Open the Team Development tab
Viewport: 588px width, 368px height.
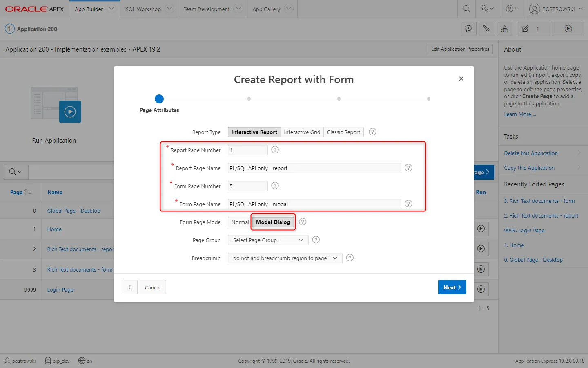tap(207, 9)
